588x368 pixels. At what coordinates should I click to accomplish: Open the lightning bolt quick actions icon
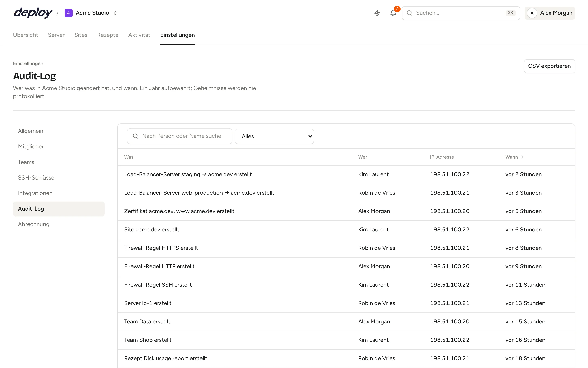377,13
